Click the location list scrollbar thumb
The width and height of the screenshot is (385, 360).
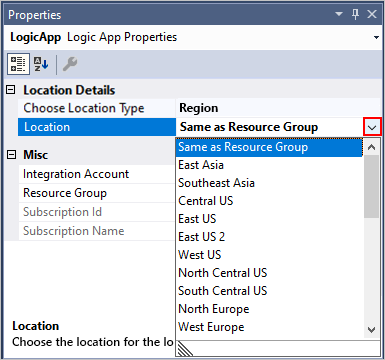371,187
